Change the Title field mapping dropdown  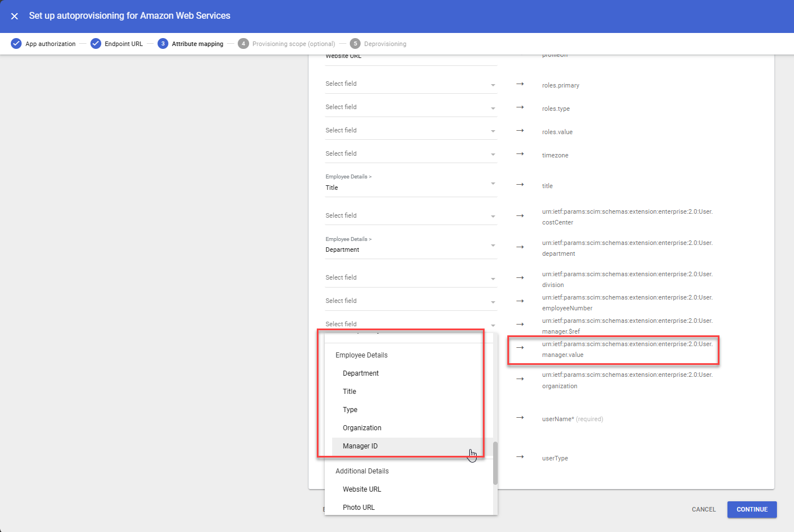411,183
